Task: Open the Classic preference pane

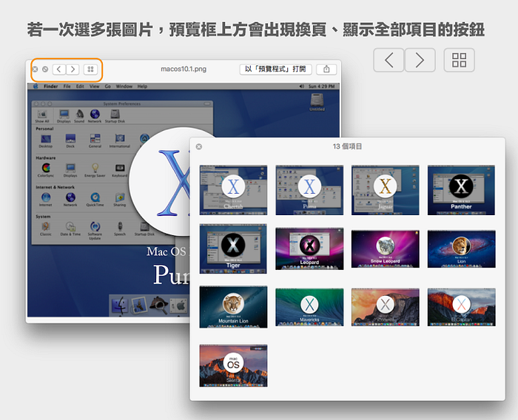Action: (46, 228)
